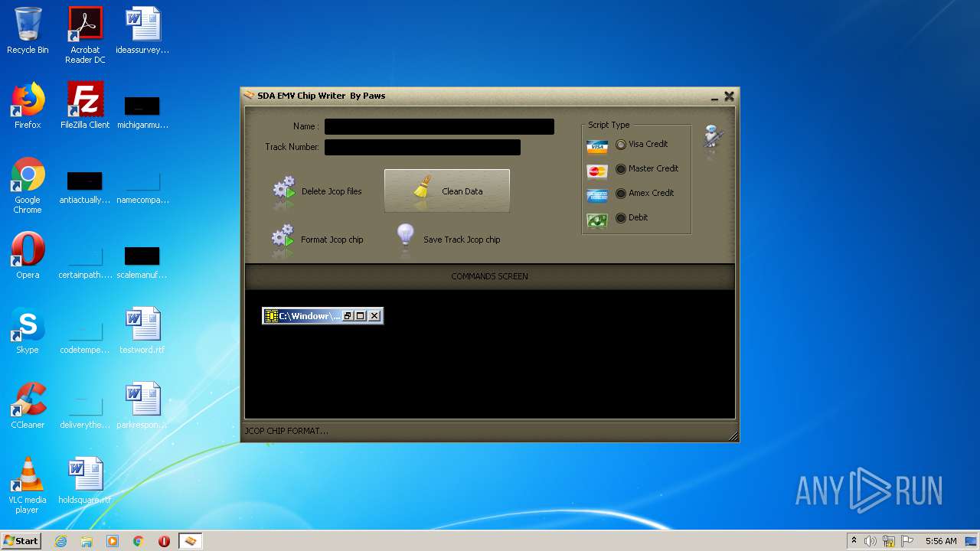Click the network status tray icon
Image resolution: width=980 pixels, height=551 pixels.
pyautogui.click(x=889, y=541)
